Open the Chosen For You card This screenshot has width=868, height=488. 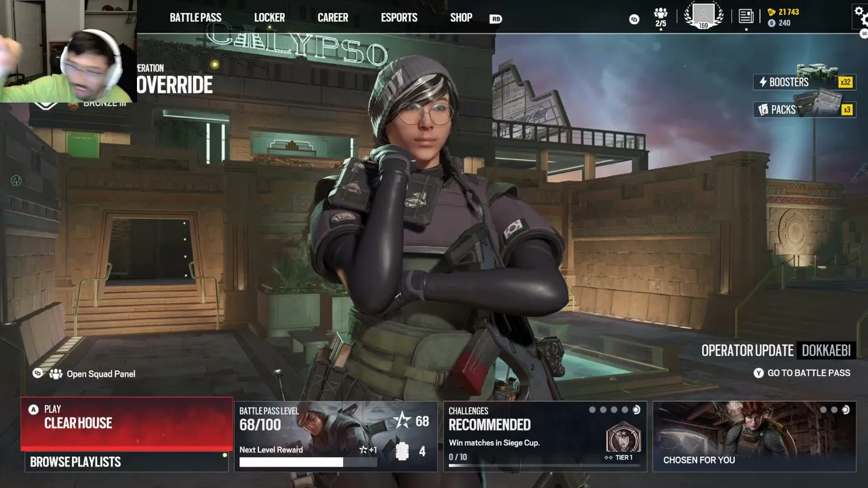point(754,436)
